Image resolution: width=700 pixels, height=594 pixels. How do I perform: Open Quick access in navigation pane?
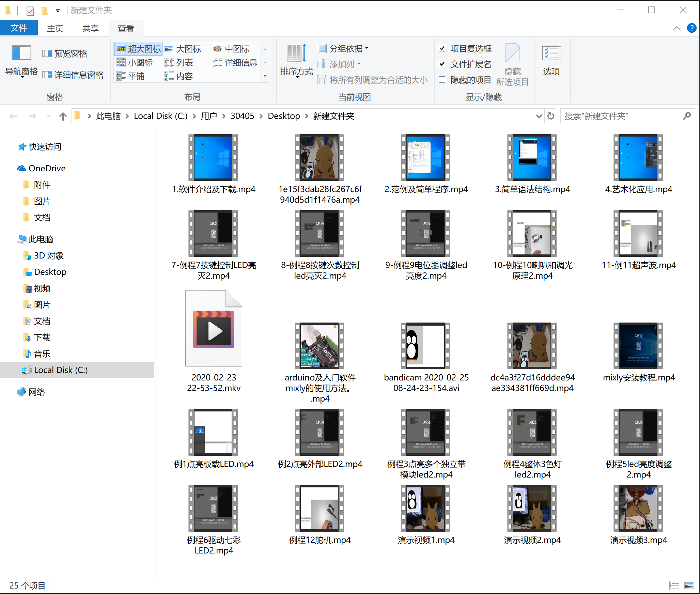40,147
